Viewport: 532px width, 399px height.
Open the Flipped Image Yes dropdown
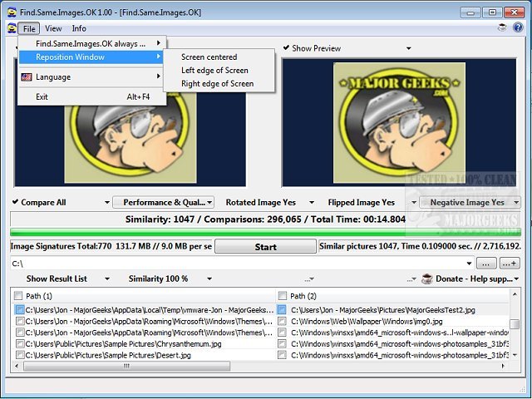[414, 203]
